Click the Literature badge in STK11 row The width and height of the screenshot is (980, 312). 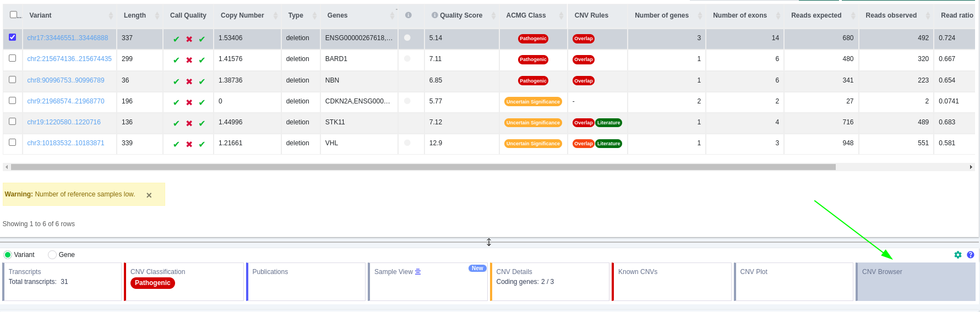tap(609, 123)
